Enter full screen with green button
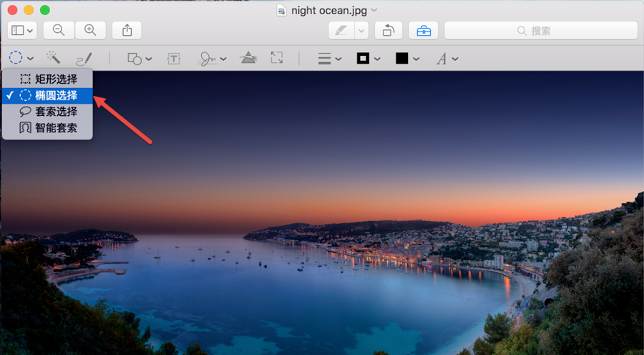Viewport: 644px width, 355px height. pyautogui.click(x=45, y=10)
